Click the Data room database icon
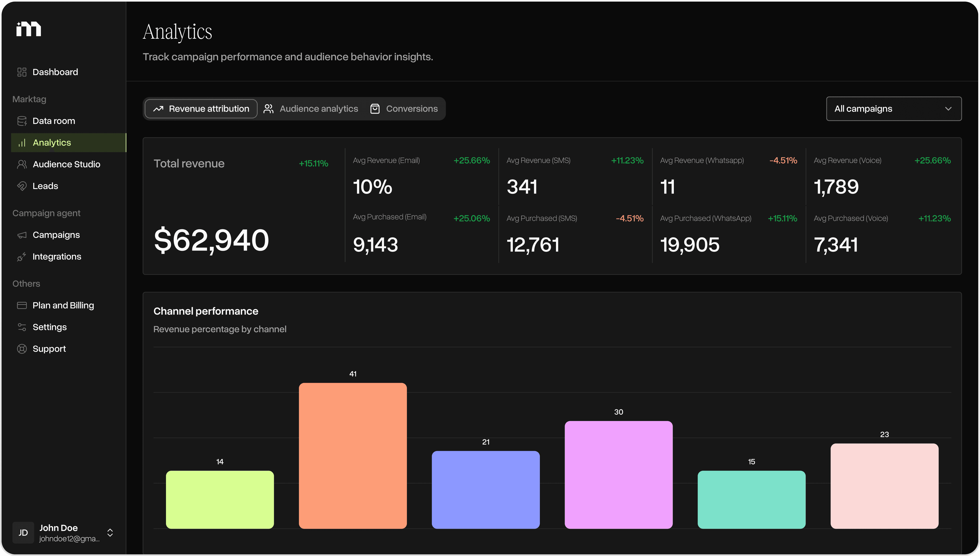 tap(22, 121)
